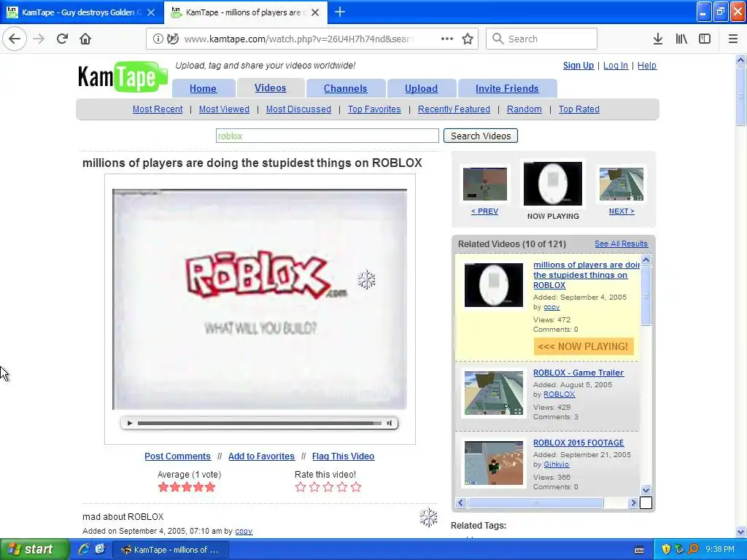Viewport: 747px width, 560px height.
Task: Close the 'Guy destroys Golden' tab
Action: tap(151, 12)
